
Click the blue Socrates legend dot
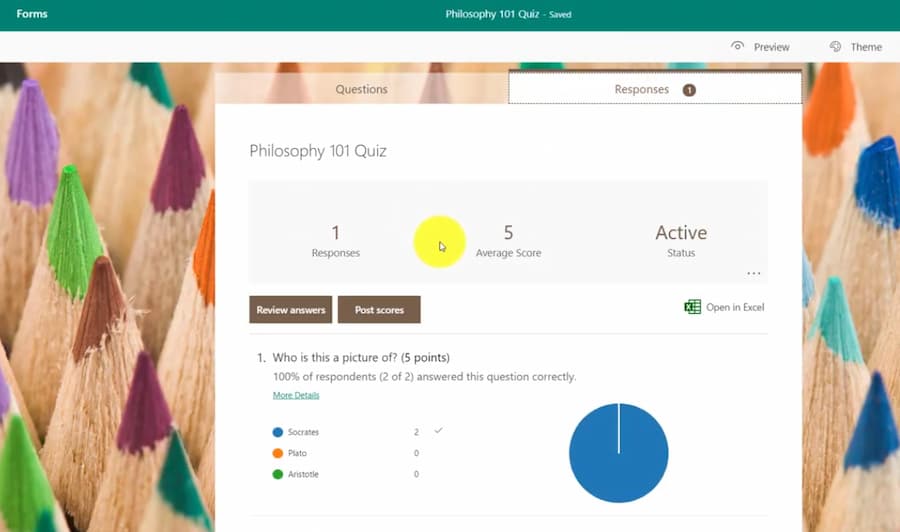pos(278,432)
